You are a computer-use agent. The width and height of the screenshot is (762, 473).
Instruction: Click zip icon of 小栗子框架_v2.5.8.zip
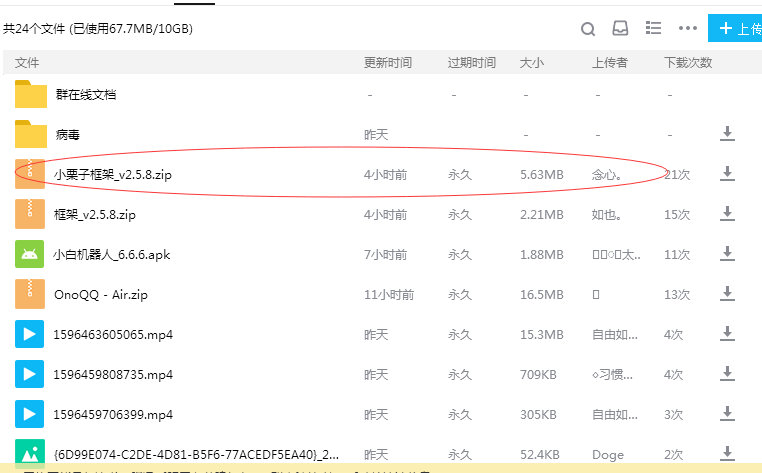[30, 174]
